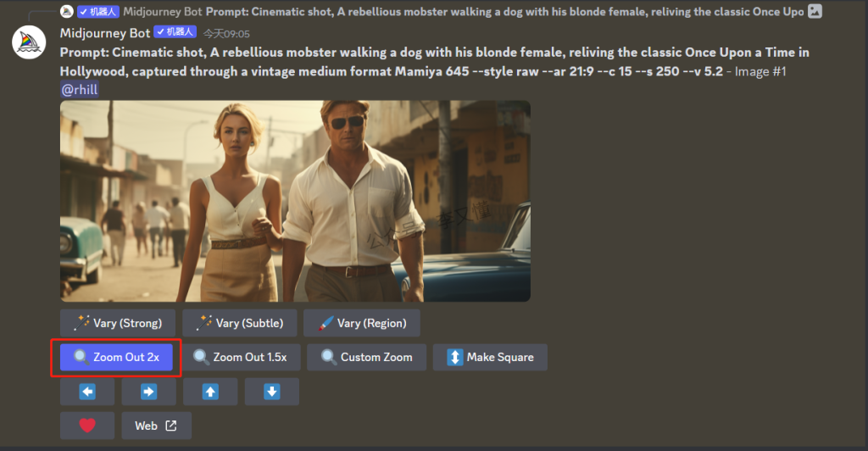Click Zoom Out 2x button
Screen dimensions: 868x451
click(116, 358)
